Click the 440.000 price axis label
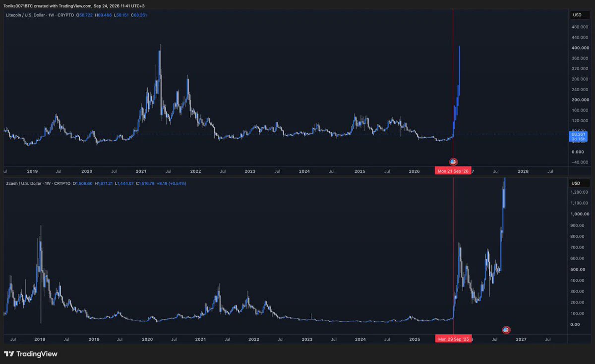Viewport: 595px width, 364px height. point(579,38)
